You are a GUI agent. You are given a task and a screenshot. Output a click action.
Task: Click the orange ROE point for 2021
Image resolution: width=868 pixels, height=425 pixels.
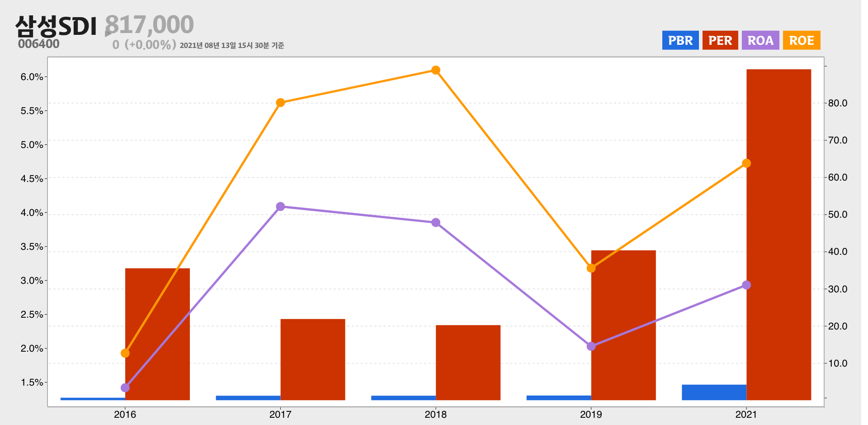coord(746,163)
